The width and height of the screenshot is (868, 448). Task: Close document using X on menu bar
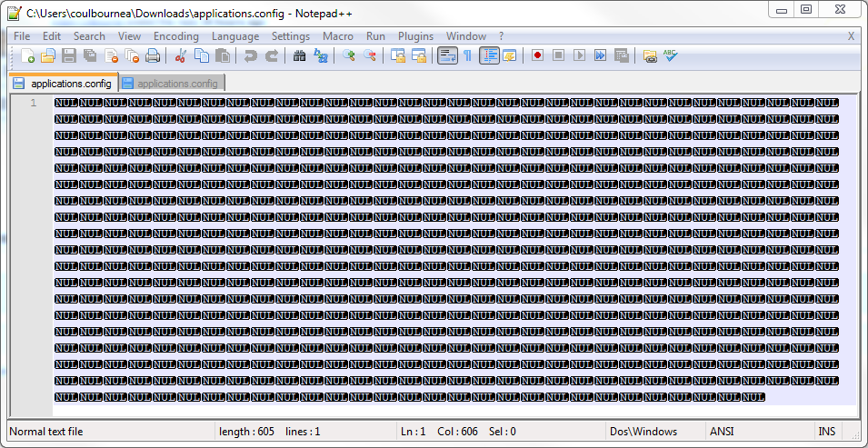click(852, 36)
